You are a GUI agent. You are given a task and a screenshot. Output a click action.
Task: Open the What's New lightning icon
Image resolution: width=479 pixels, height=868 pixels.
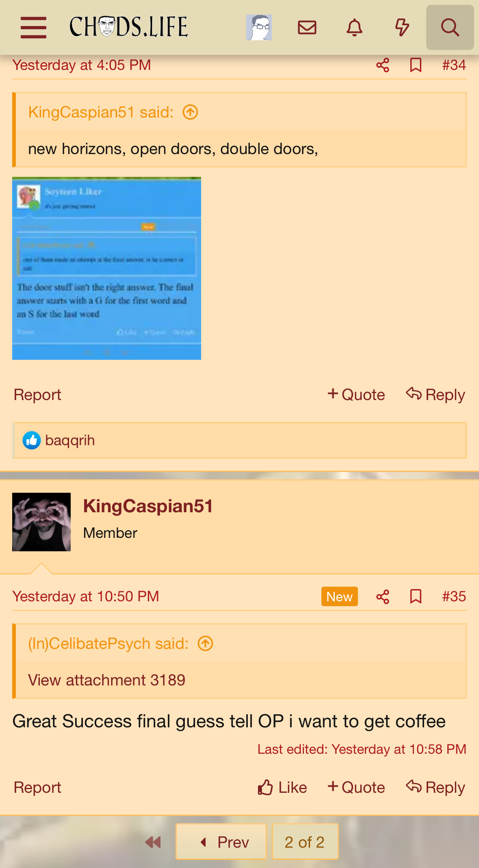pyautogui.click(x=402, y=28)
